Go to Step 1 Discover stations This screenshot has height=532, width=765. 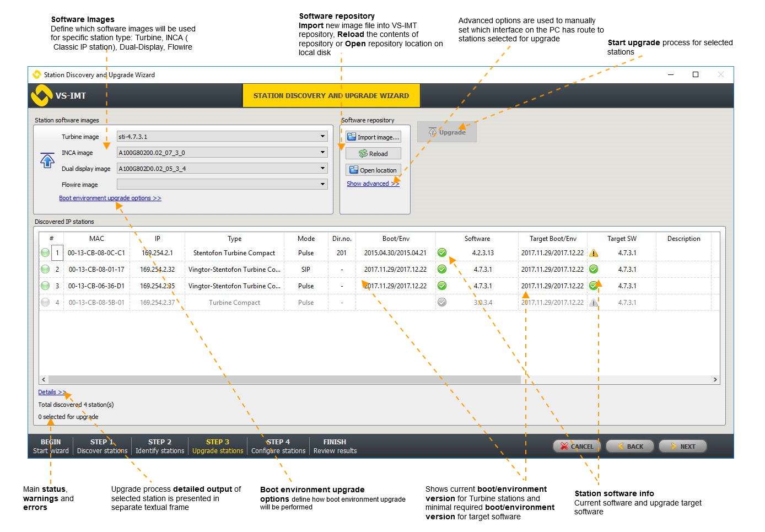[x=102, y=447]
